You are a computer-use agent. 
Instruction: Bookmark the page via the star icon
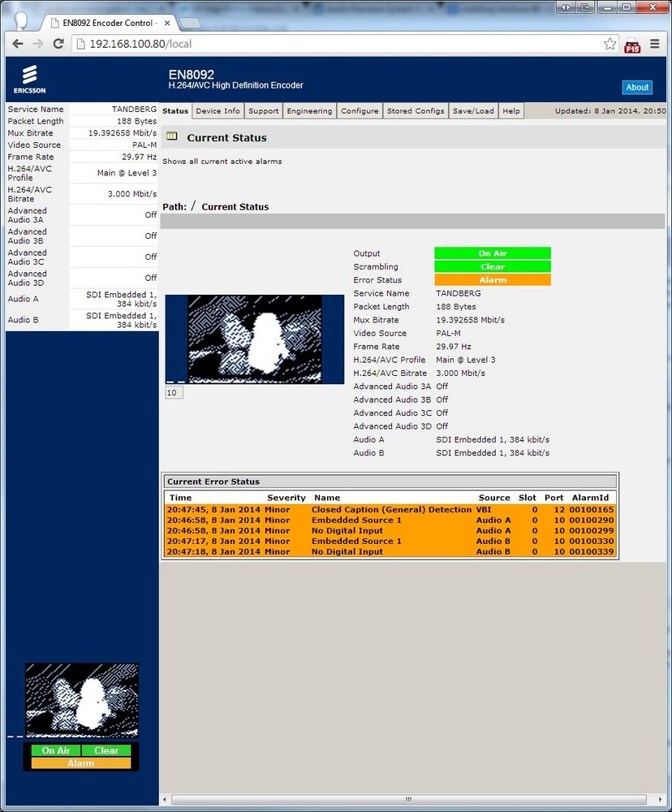pyautogui.click(x=610, y=45)
